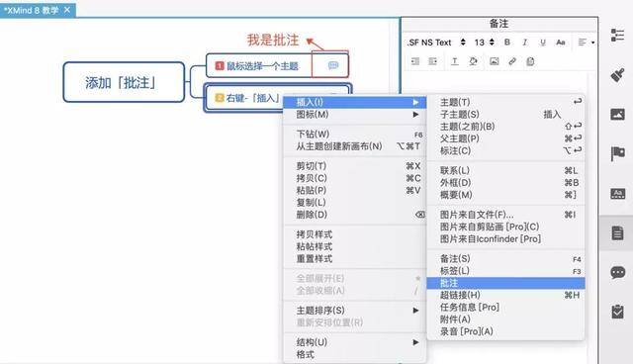Open the Markers flag sidebar icon
The height and width of the screenshot is (364, 633).
click(x=617, y=153)
